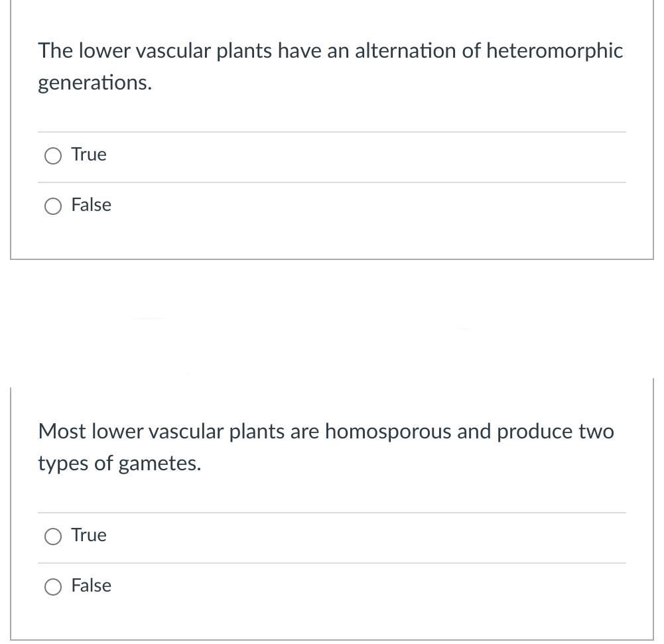Click the word 'generations.' in first question
664x644 pixels.
point(94,83)
